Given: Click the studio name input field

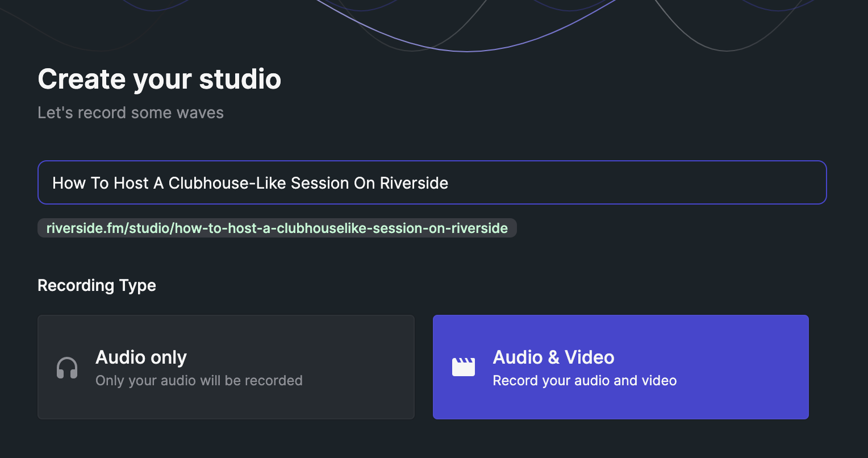Looking at the screenshot, I should [x=432, y=182].
